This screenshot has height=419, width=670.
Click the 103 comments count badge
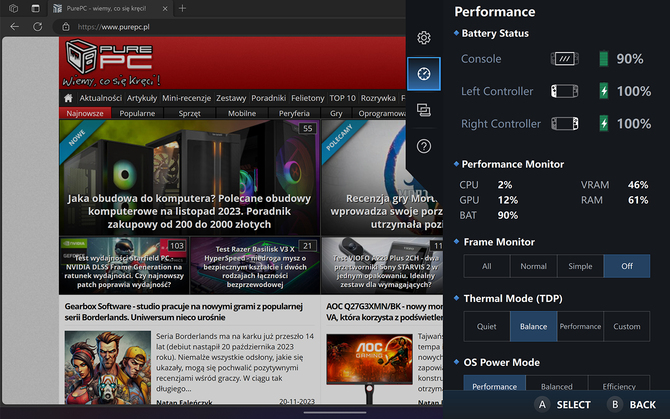(x=176, y=246)
